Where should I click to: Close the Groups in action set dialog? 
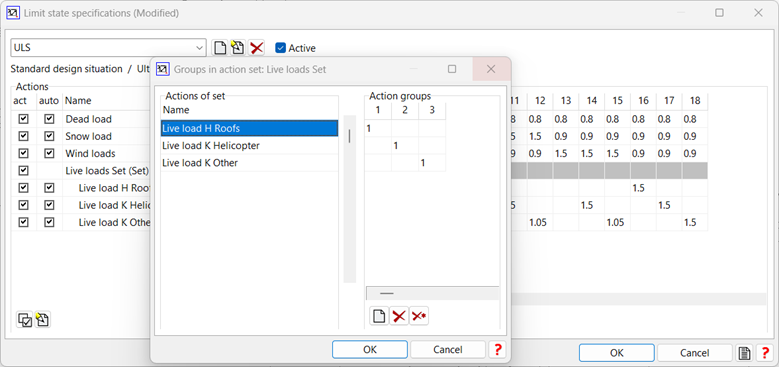[x=491, y=69]
